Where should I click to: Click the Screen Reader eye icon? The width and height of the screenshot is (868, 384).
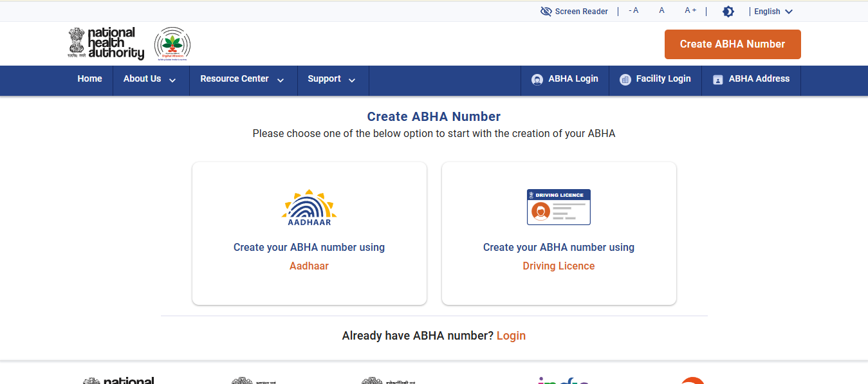pyautogui.click(x=546, y=11)
